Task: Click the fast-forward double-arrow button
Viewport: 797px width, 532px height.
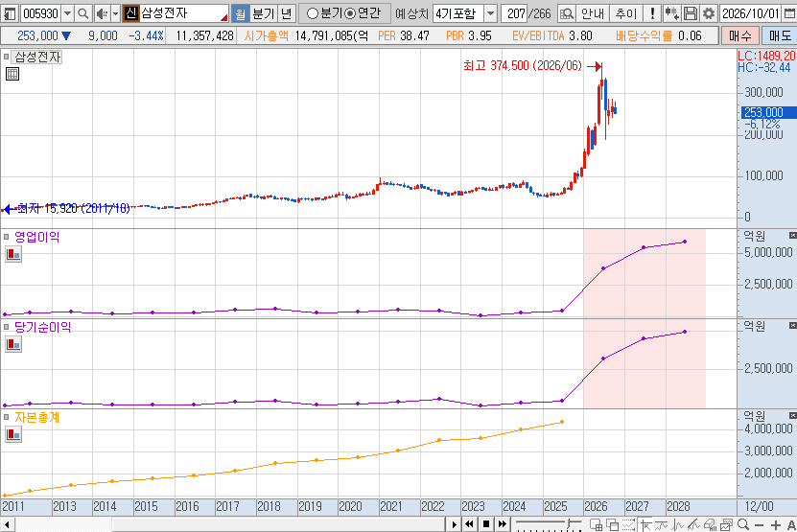Action: (503, 524)
